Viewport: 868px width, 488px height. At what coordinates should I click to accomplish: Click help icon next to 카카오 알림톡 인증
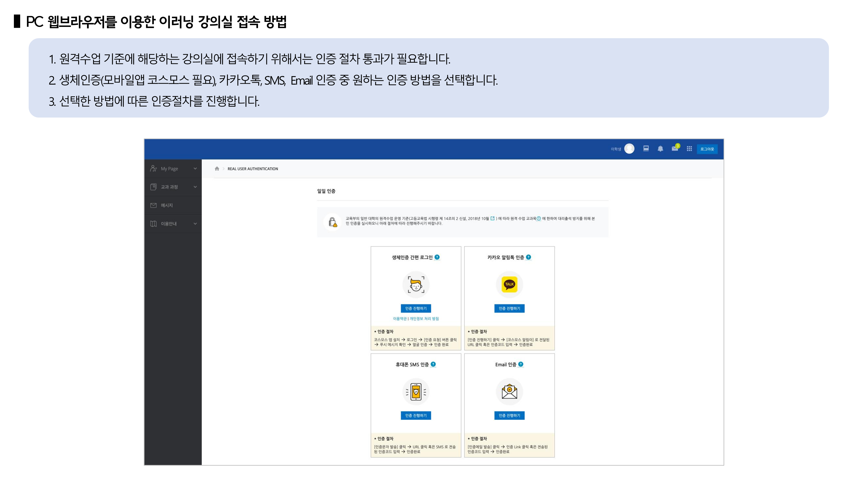tap(528, 257)
